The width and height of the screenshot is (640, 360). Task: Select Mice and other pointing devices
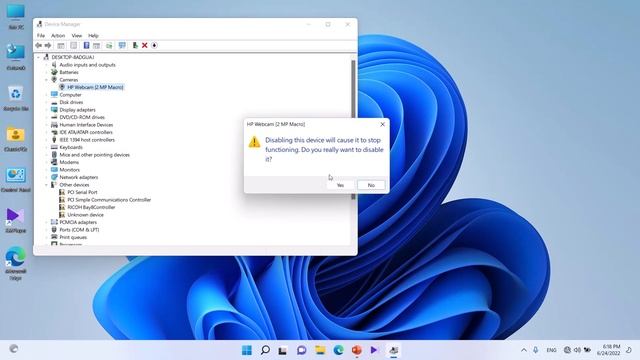94,155
